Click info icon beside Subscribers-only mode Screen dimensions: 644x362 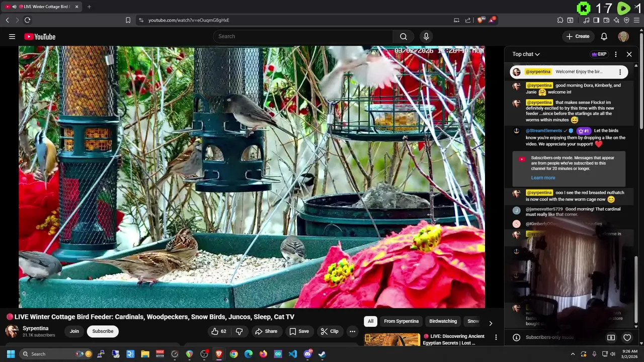(x=516, y=337)
